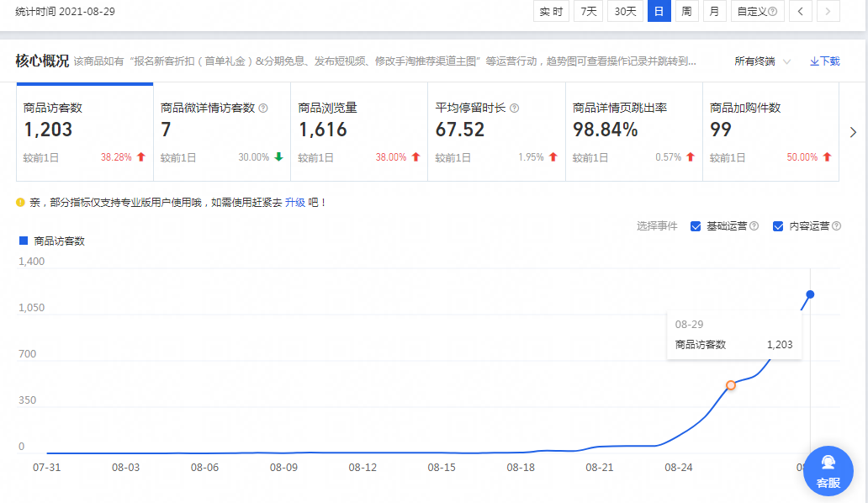Screen dimensions: 868x503
Task: Click the 内容运营 question mark help icon
Action: pos(836,225)
